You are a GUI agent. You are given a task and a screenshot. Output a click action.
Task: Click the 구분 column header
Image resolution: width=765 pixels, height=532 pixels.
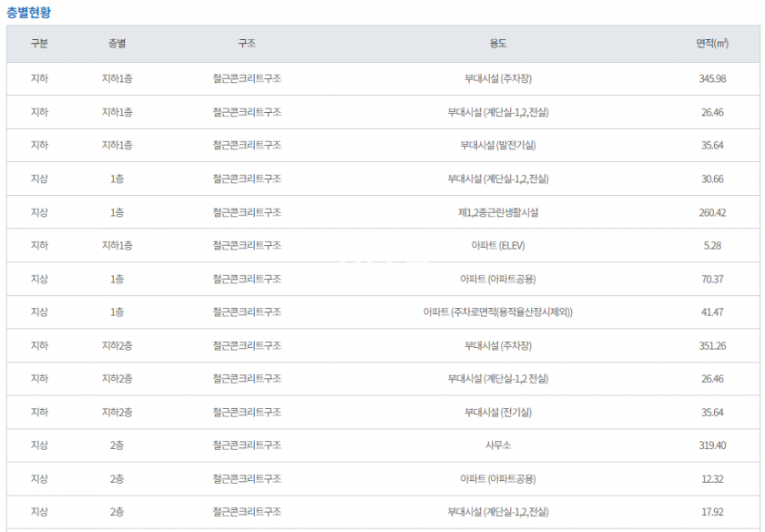pyautogui.click(x=39, y=44)
